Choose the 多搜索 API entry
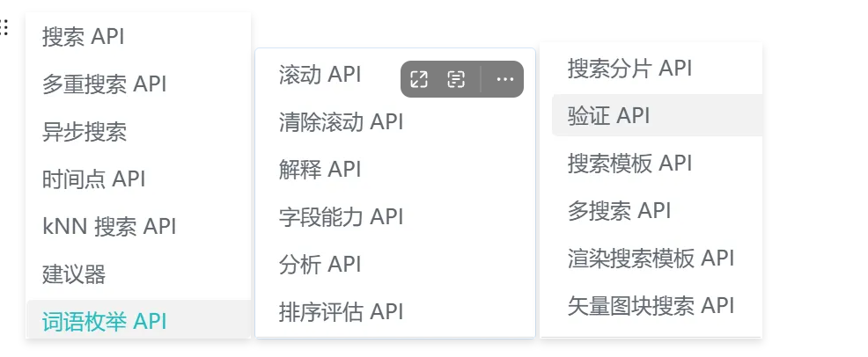This screenshot has width=868, height=357. tap(620, 210)
